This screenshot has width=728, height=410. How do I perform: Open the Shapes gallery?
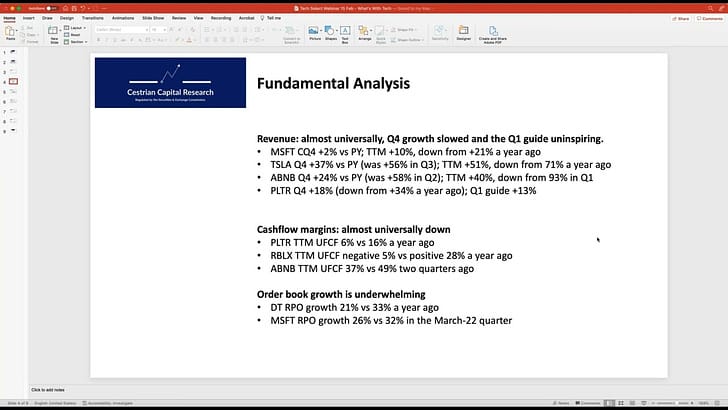(x=329, y=31)
